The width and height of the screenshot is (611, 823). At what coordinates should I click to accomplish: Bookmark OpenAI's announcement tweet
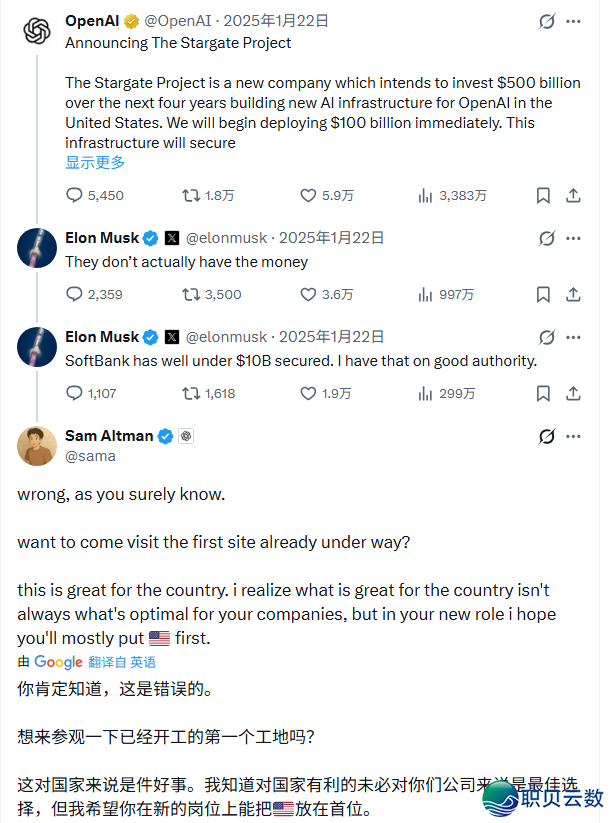coord(543,195)
